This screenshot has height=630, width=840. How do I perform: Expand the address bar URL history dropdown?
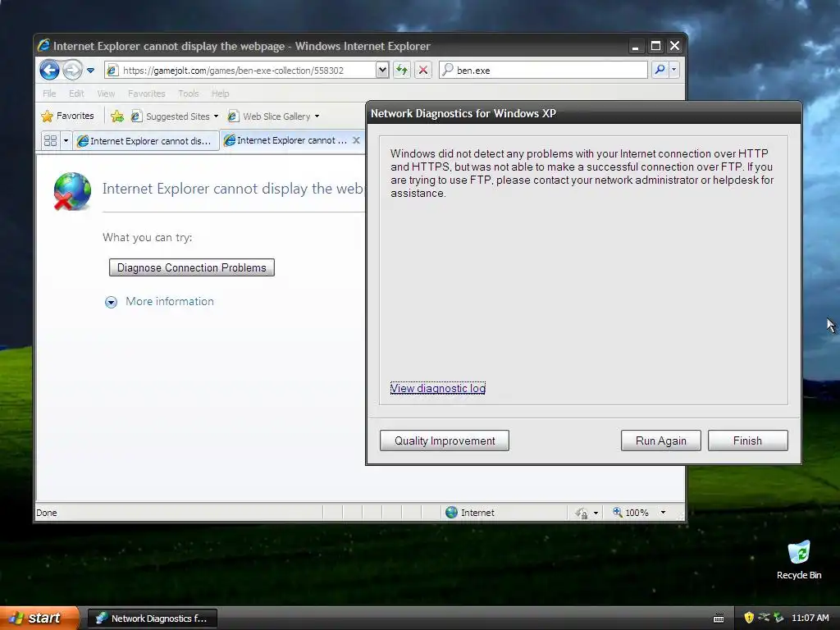click(382, 71)
